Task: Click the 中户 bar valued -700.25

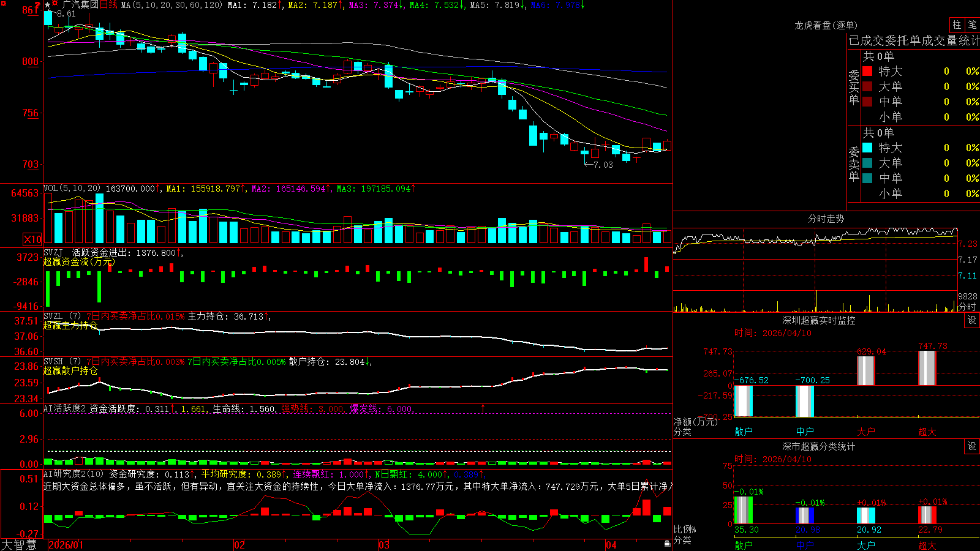Action: [805, 401]
